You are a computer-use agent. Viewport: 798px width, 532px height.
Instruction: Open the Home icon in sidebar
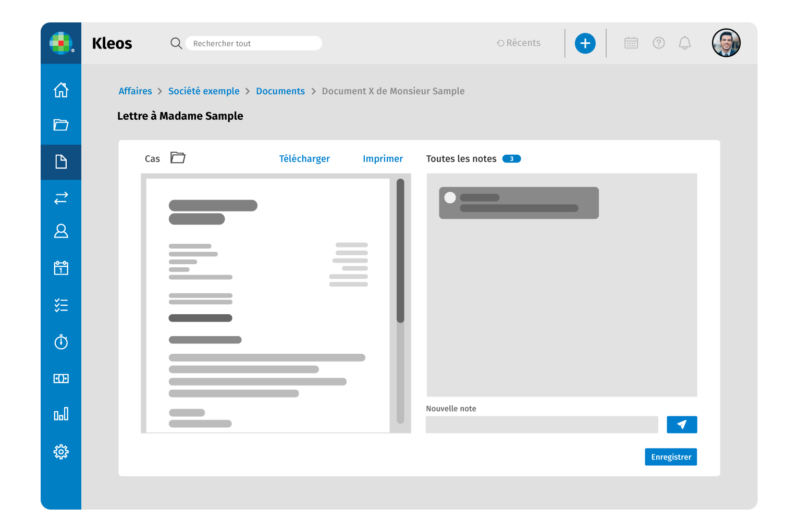[x=61, y=90]
